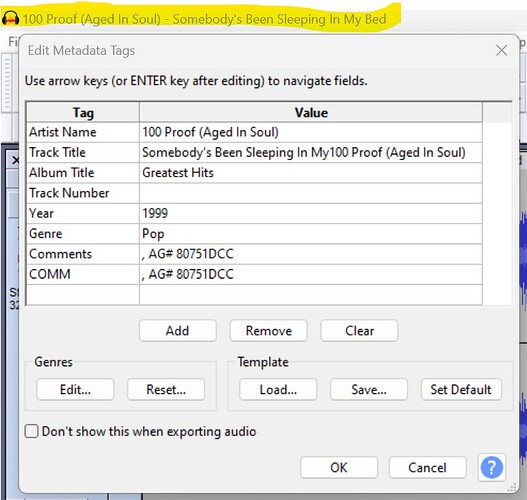
Task: Click the Clear button
Action: [359, 331]
